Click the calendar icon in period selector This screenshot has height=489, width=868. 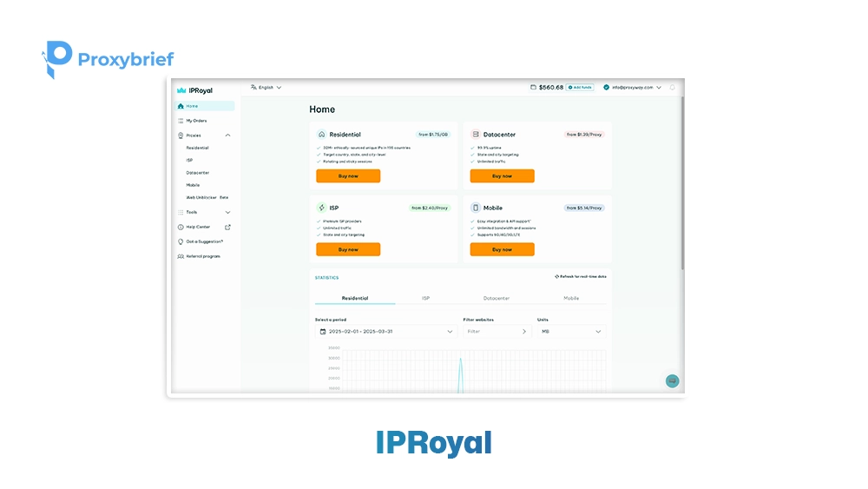click(x=323, y=332)
